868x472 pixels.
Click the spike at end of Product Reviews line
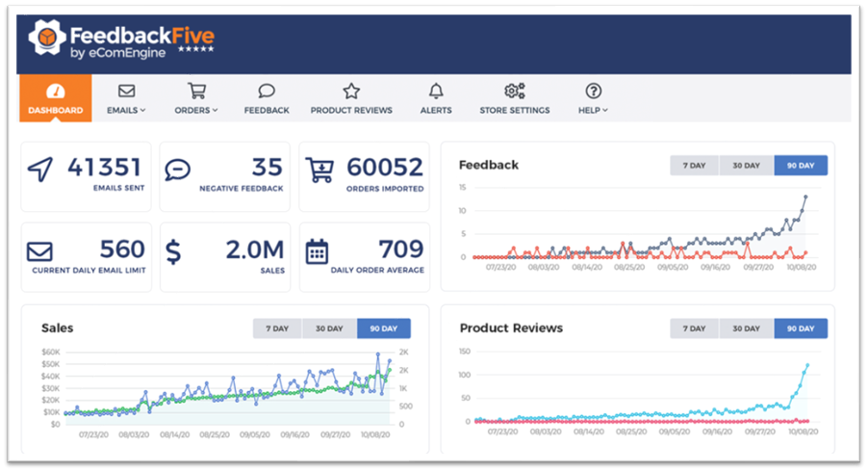[x=806, y=366]
